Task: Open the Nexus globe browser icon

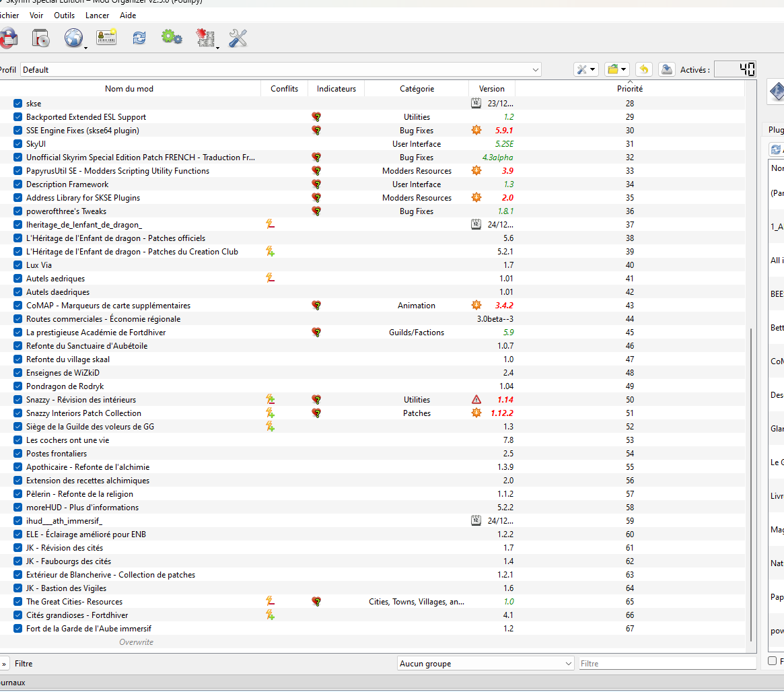Action: click(x=73, y=38)
